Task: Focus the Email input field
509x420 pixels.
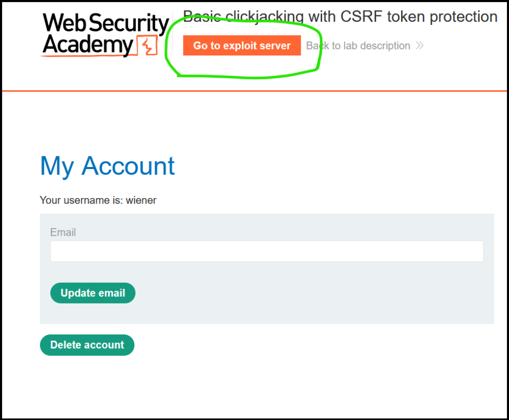Action: pos(267,251)
